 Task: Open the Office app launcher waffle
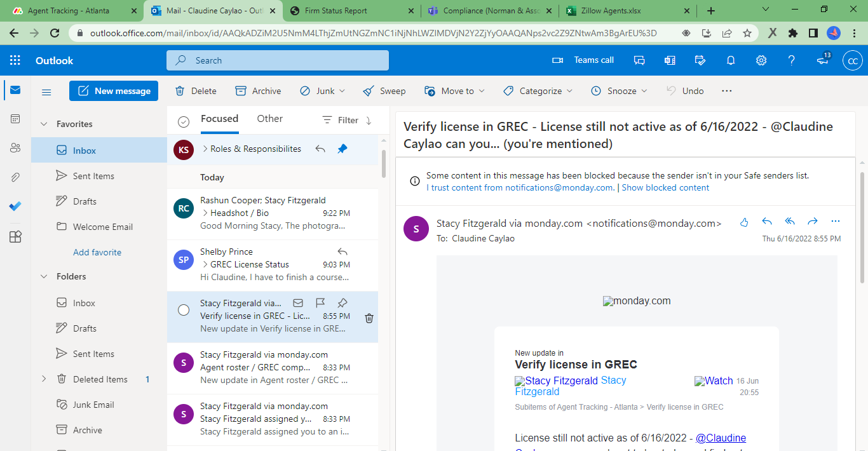tap(15, 60)
